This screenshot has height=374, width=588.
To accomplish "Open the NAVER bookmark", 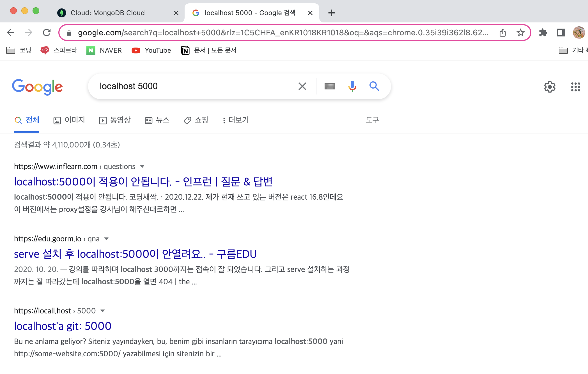I will [x=104, y=50].
